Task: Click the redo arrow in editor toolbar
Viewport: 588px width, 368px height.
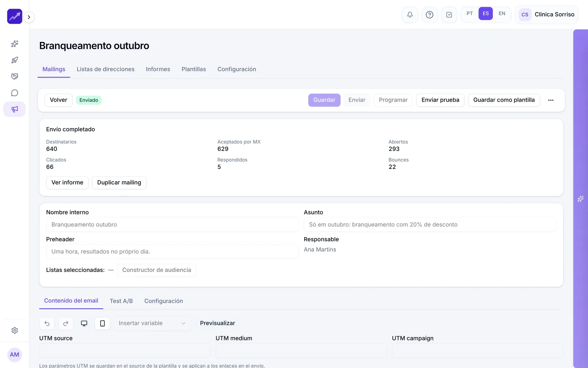Action: 66,323
